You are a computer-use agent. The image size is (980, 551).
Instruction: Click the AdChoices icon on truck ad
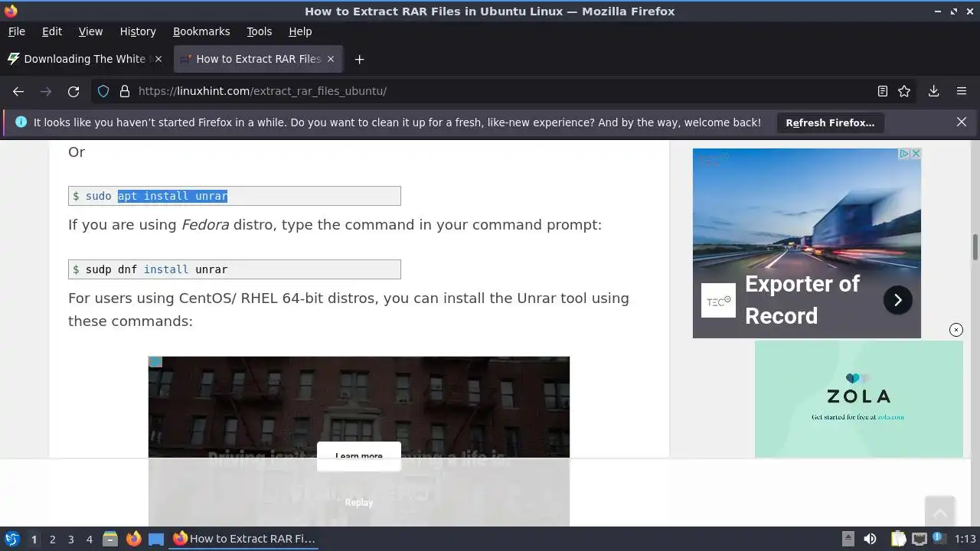coord(904,154)
